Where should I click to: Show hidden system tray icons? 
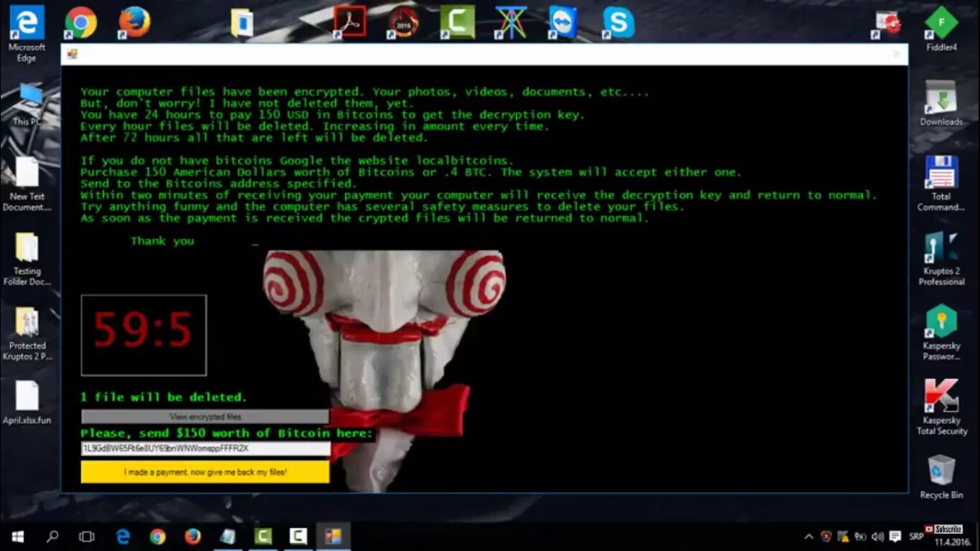pos(809,537)
